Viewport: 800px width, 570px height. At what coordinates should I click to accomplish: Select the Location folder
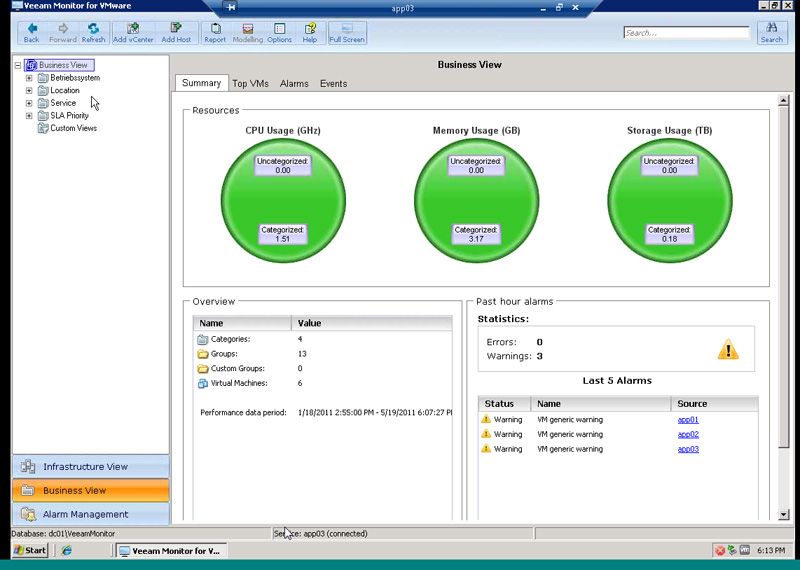click(x=59, y=90)
